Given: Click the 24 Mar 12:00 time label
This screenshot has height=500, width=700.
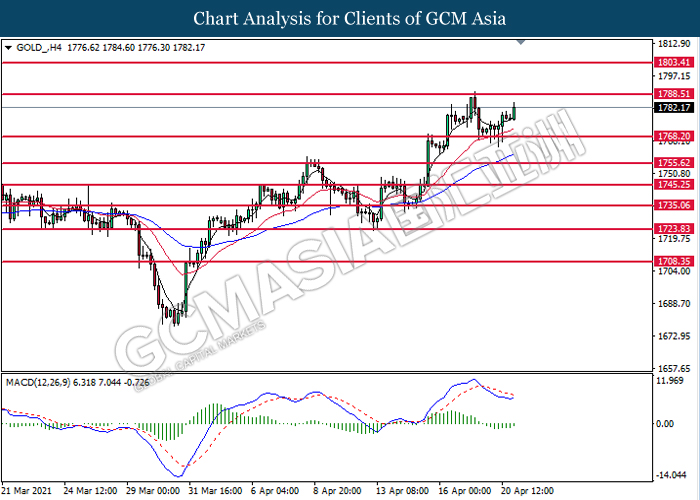Looking at the screenshot, I should pos(90,491).
